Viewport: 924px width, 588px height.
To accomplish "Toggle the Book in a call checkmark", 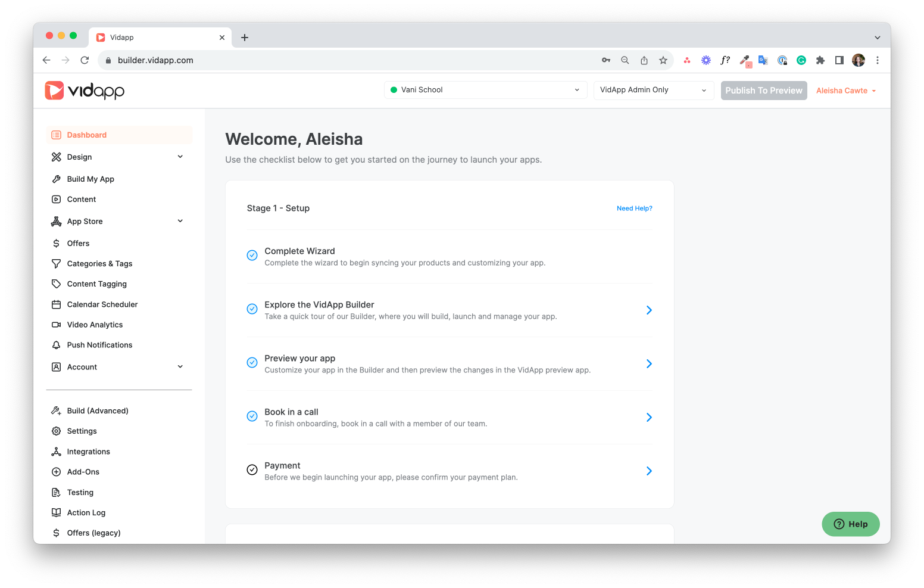I will 252,416.
